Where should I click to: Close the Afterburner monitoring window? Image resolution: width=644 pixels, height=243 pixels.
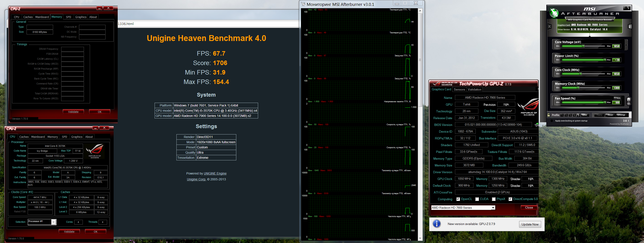pos(416,3)
